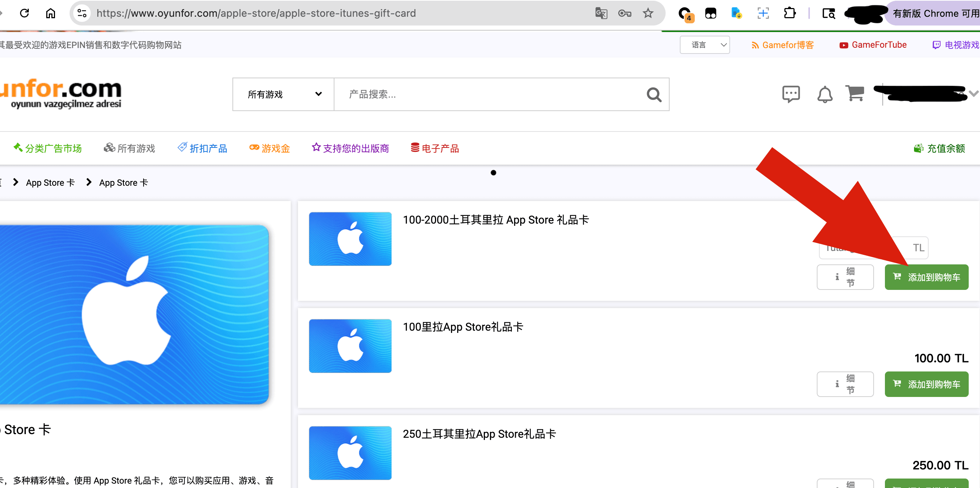Image resolution: width=980 pixels, height=488 pixels.
Task: Open the shopping cart icon in header
Action: pos(855,93)
